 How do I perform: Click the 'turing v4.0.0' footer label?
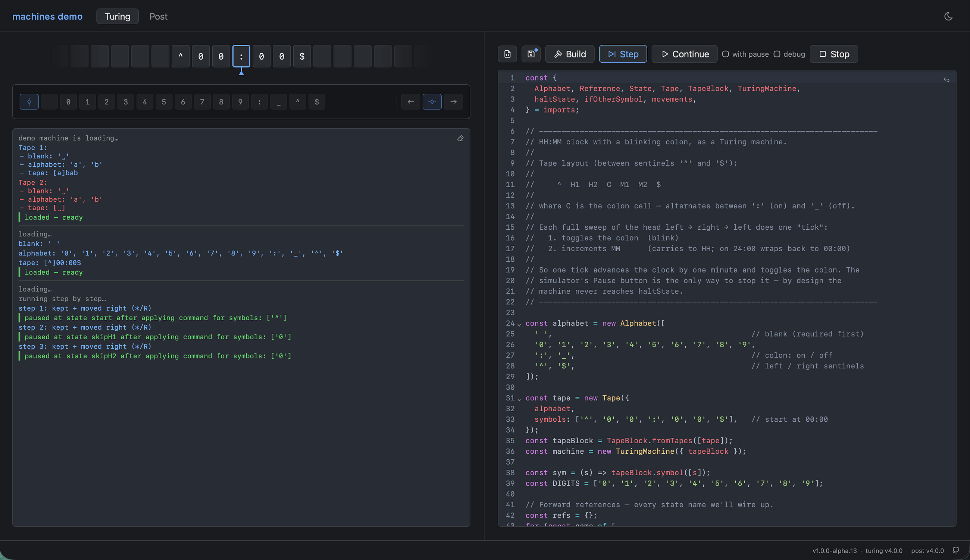[x=884, y=551]
